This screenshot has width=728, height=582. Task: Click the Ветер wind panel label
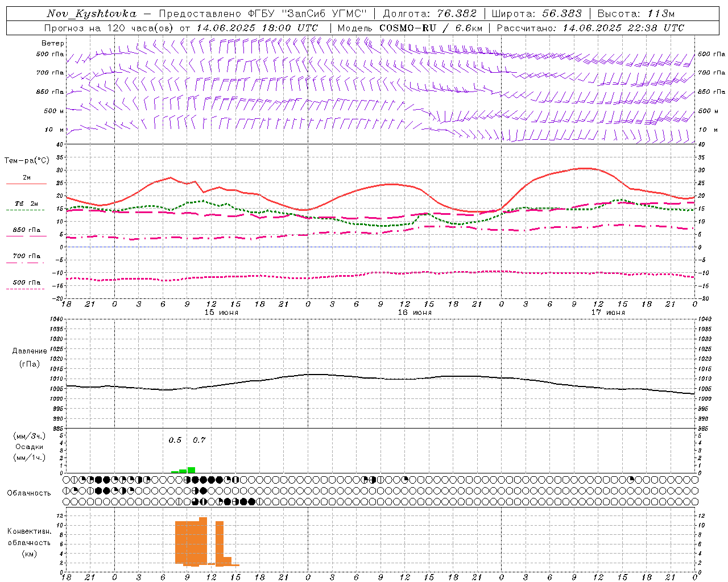[53, 43]
